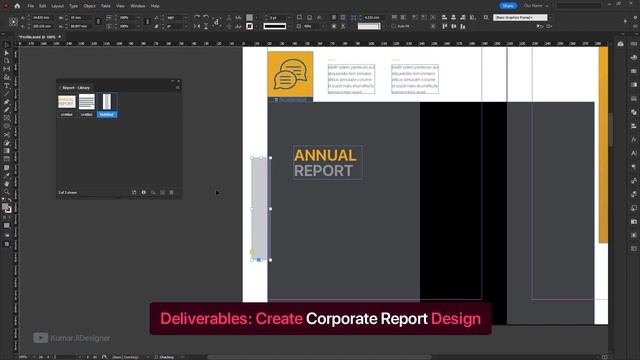Viewport: 640px width, 360px height.
Task: Select the Report Library panel tab
Action: coord(76,87)
